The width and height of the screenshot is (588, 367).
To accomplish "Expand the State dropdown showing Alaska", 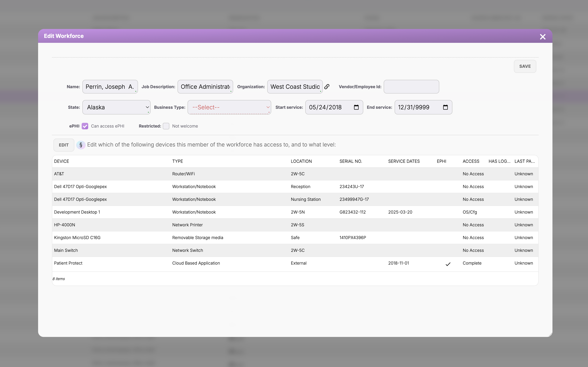I will coord(116,107).
